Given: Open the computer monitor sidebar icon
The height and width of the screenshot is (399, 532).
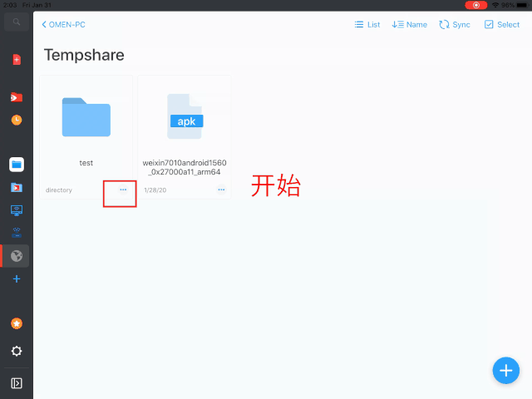Looking at the screenshot, I should tap(17, 210).
